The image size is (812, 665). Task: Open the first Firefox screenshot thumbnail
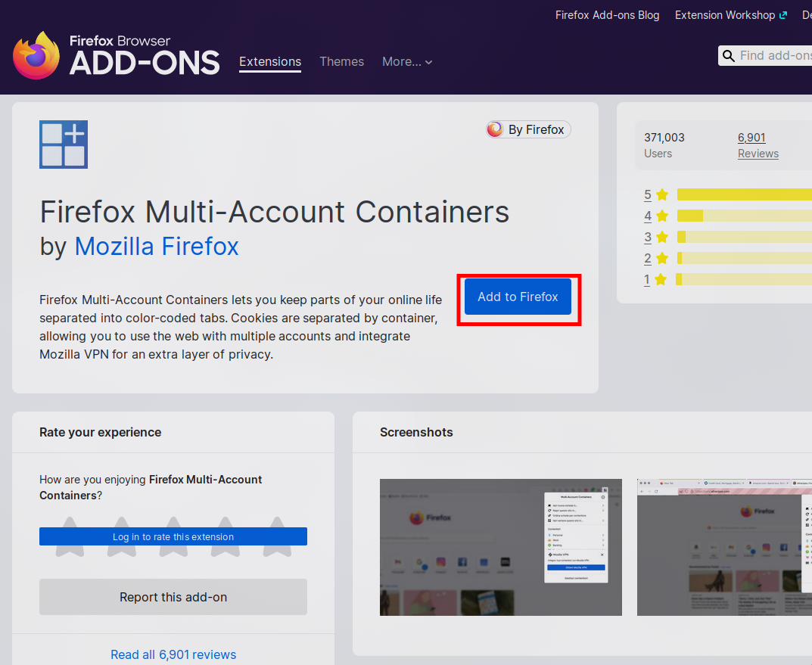[x=500, y=547]
